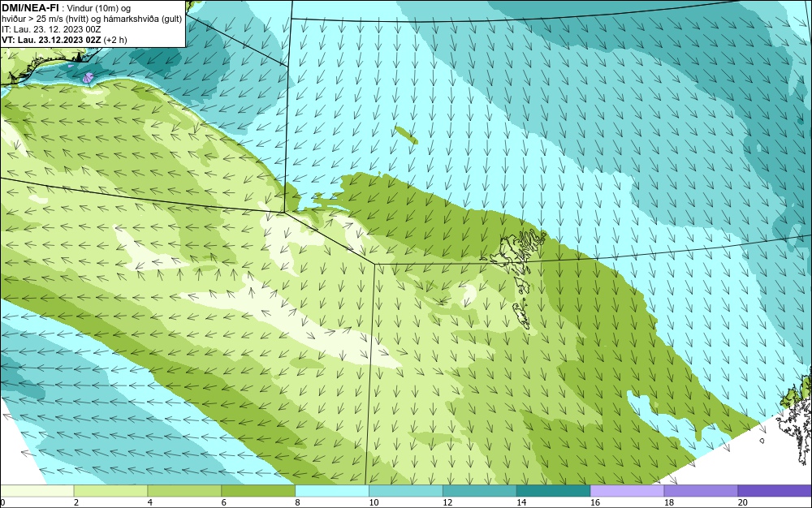812x508 pixels.
Task: Click the legend value label '0'
Action: tap(2, 502)
